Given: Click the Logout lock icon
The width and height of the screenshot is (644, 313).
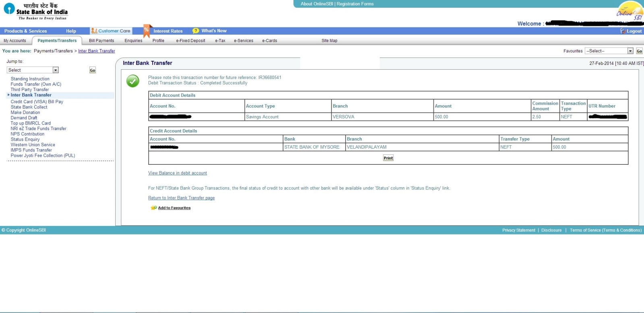Looking at the screenshot, I should [623, 31].
